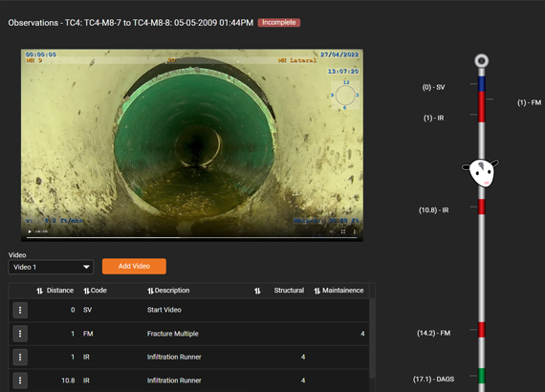Viewport: 545px width, 392px height.
Task: Click the clock position indicator in video
Action: [345, 96]
